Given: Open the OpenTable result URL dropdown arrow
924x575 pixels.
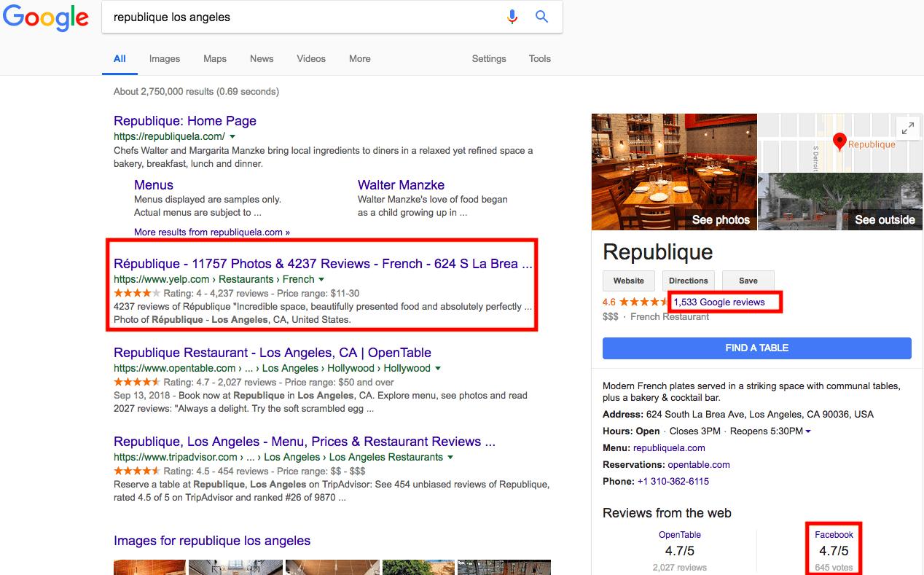Looking at the screenshot, I should point(438,368).
